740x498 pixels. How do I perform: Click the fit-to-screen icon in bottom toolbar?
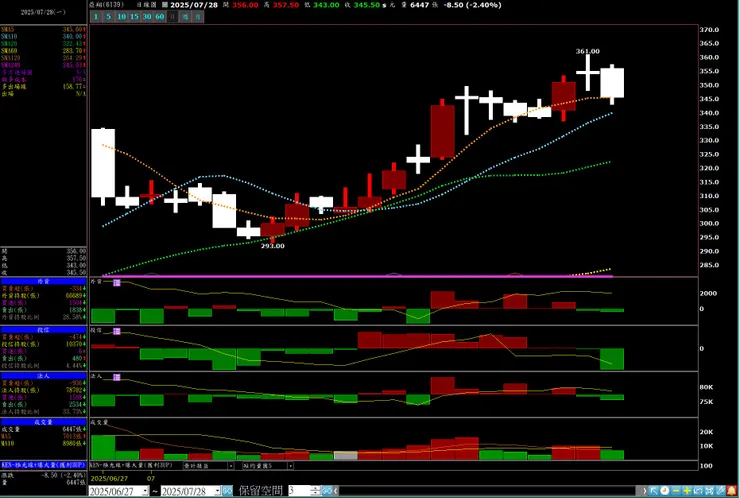[709, 491]
